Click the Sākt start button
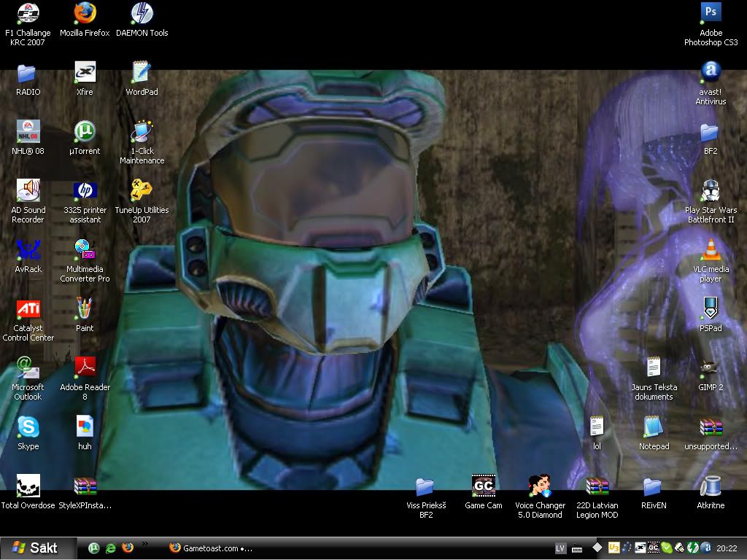 38,548
